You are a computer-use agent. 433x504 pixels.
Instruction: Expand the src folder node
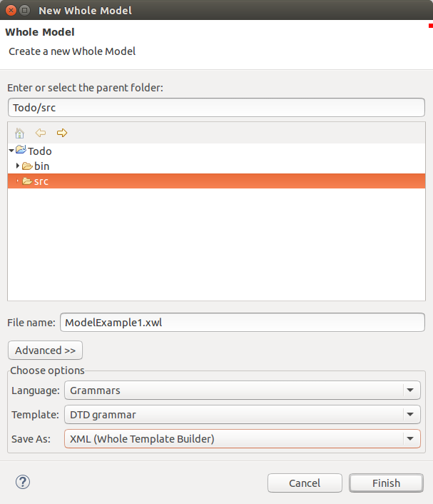click(18, 181)
